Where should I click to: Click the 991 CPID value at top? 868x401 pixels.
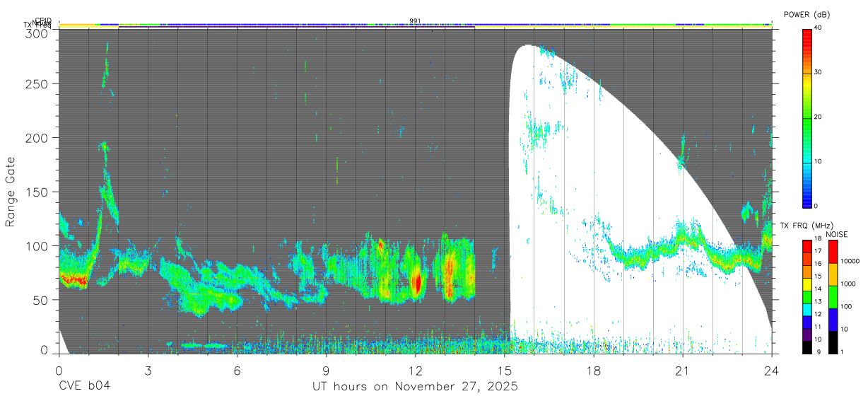tap(416, 21)
